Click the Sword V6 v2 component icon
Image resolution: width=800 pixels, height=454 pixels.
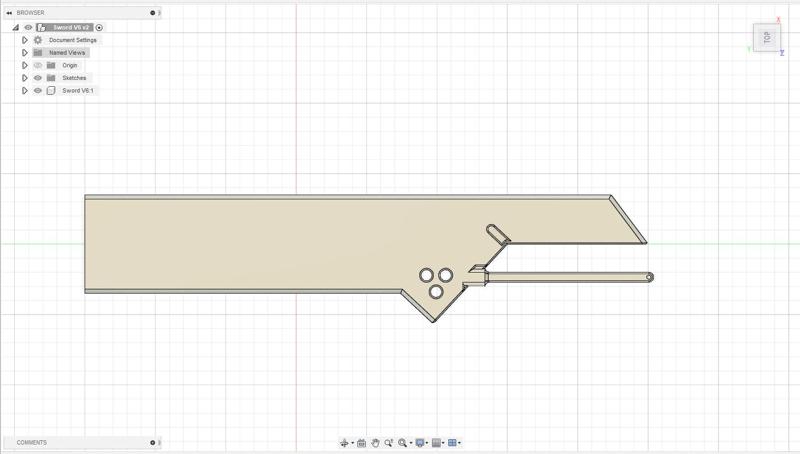(41, 28)
